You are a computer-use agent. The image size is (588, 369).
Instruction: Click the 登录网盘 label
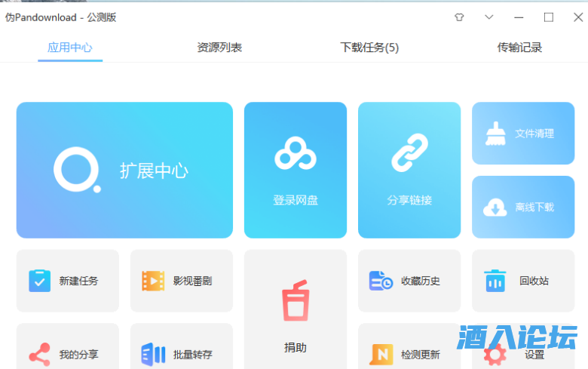(296, 200)
